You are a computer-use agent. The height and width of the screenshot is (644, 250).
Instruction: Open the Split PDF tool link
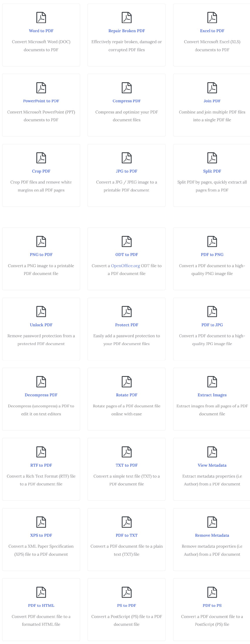click(x=212, y=171)
